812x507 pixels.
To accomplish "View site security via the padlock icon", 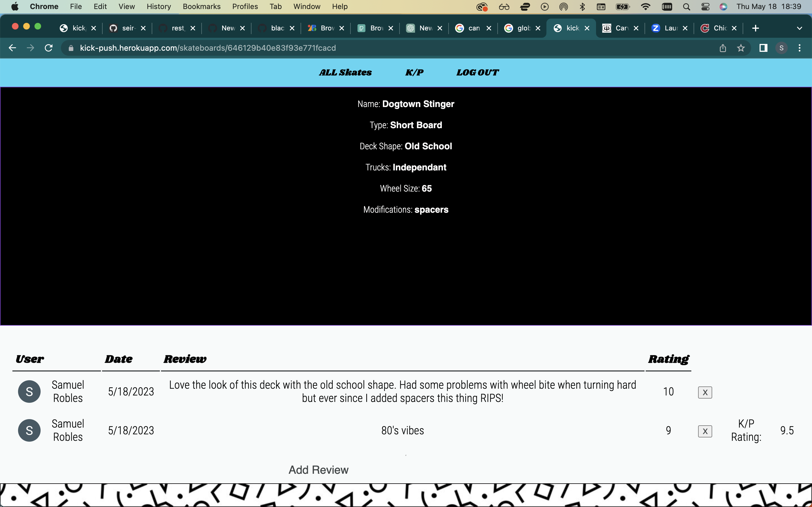I will pyautogui.click(x=71, y=48).
